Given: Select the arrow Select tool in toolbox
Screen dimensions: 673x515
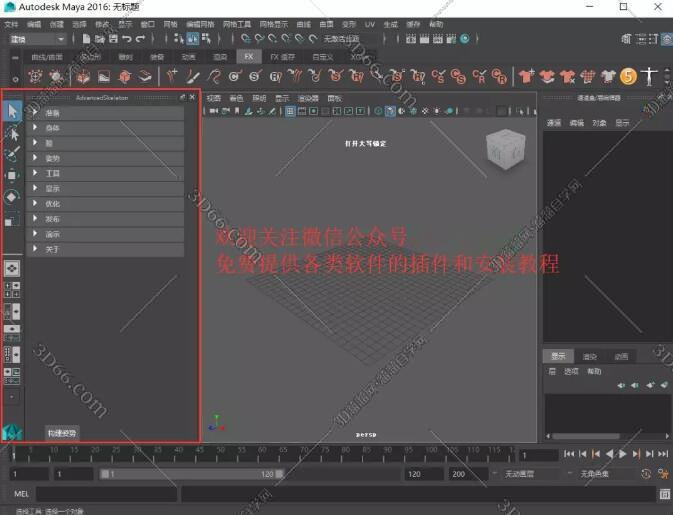Looking at the screenshot, I should [12, 111].
